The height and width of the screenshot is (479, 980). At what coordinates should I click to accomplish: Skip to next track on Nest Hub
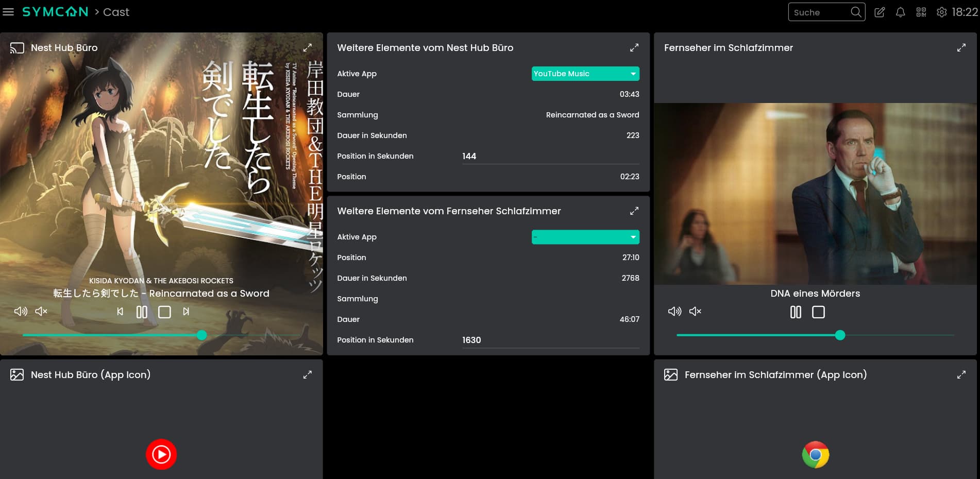point(186,312)
